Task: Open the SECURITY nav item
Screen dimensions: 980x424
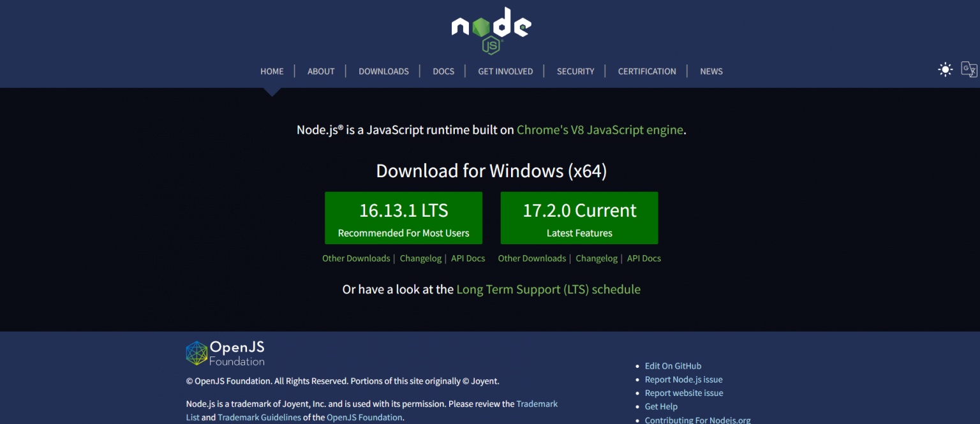Action: (x=575, y=71)
